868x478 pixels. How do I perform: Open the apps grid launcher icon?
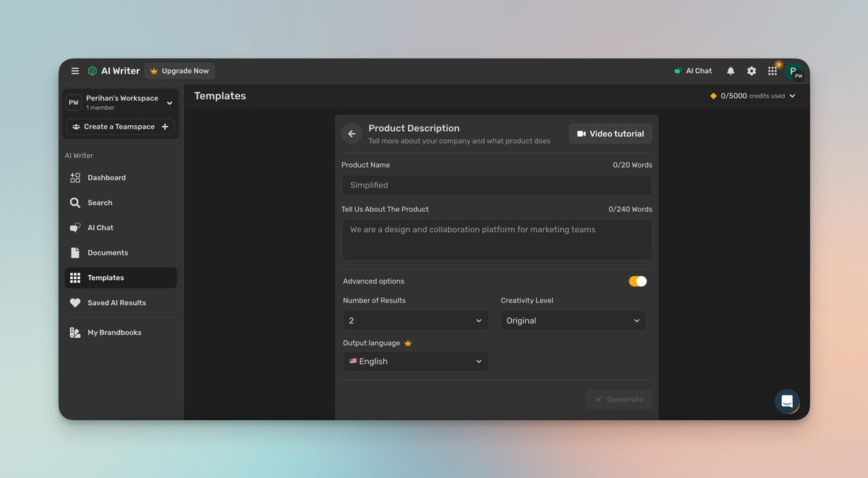772,71
